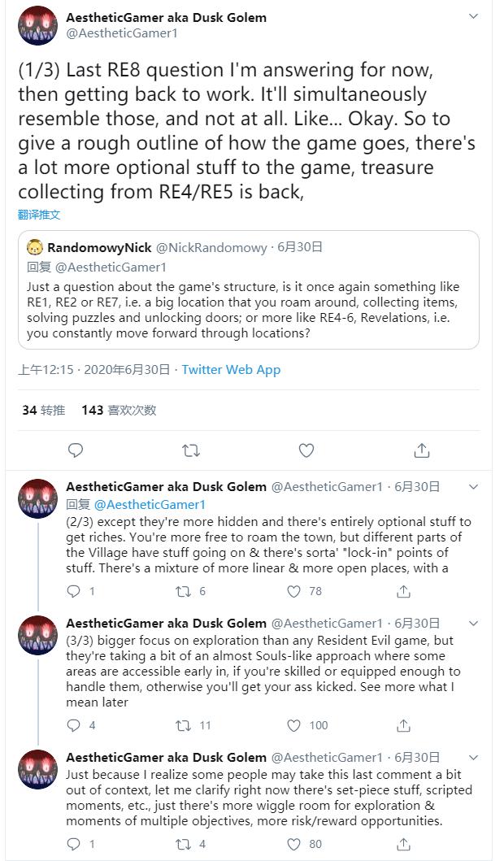View the 143 喜欢次数 likes list
This screenshot has width=504, height=861.
(x=119, y=410)
